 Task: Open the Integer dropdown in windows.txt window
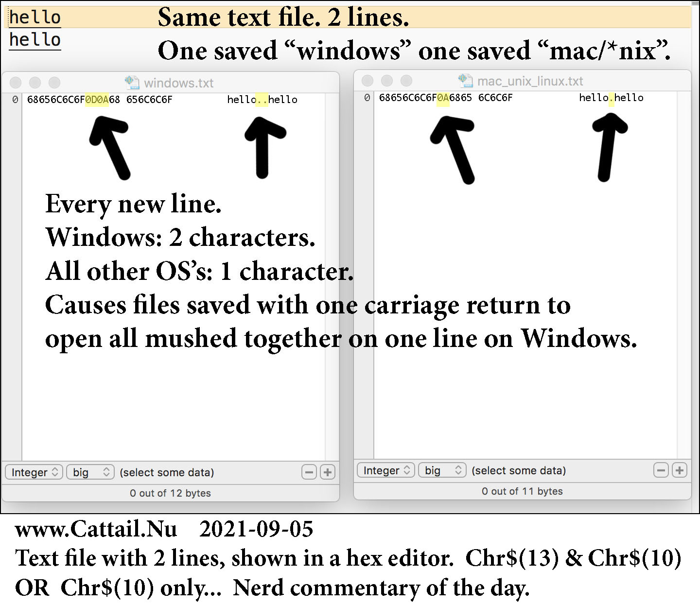34,472
